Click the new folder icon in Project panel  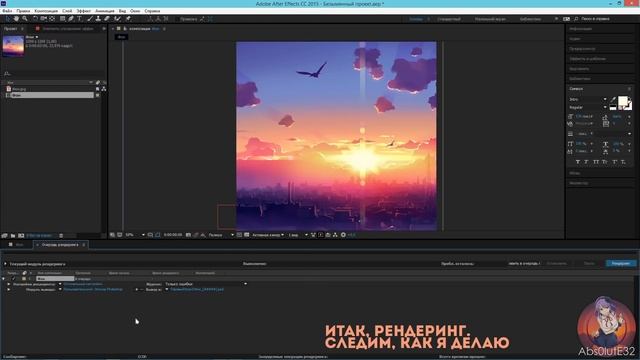[x=13, y=236]
